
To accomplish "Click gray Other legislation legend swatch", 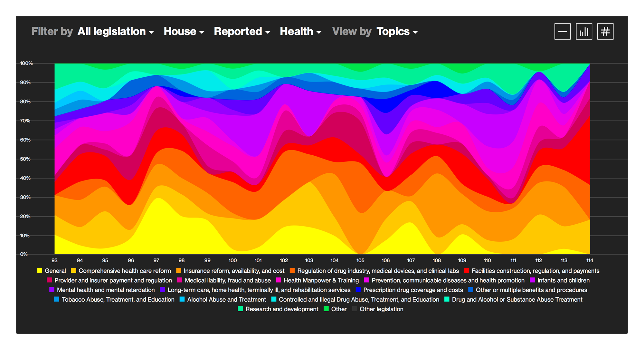I will (x=355, y=309).
